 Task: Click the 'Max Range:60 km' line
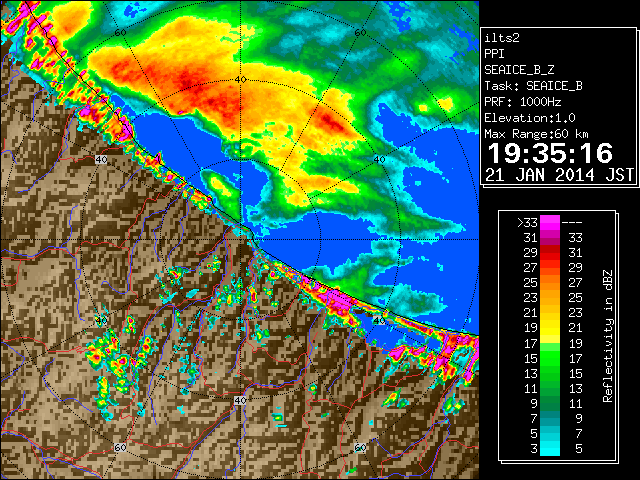536,134
